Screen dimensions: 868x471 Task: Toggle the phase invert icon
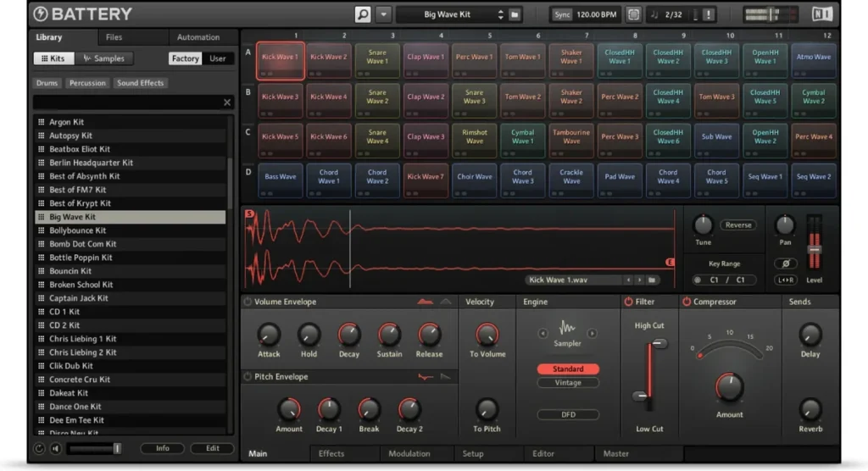click(x=786, y=263)
